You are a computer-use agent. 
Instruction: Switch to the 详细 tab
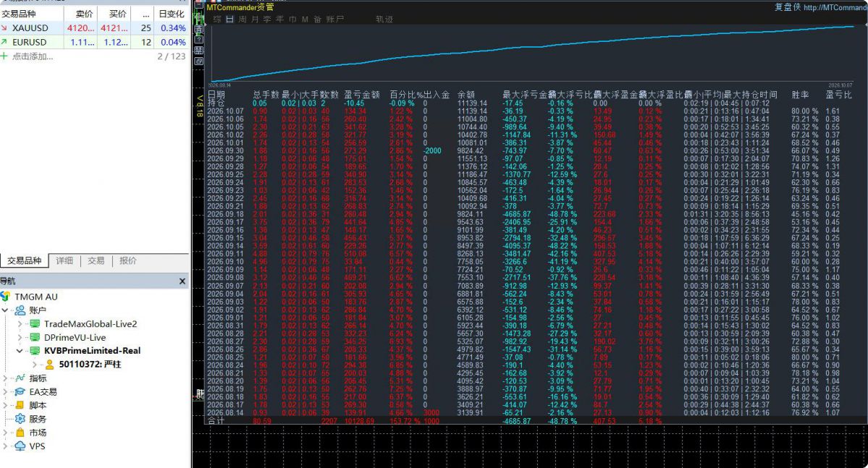coord(64,260)
